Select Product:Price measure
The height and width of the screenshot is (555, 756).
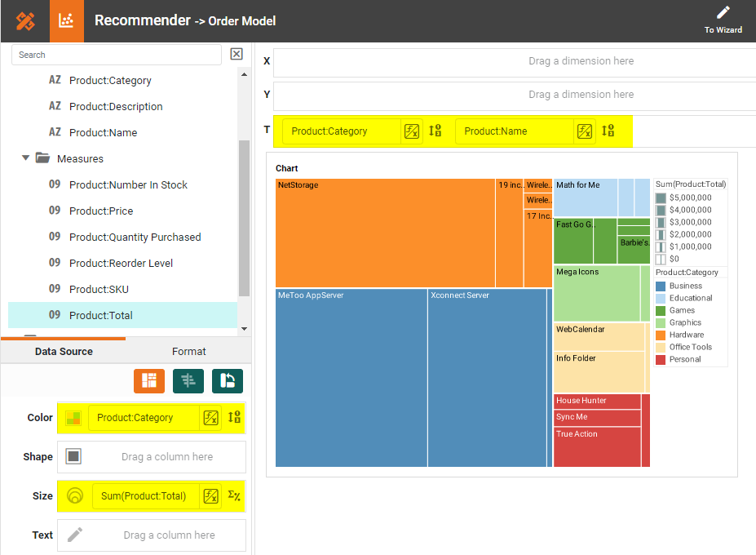click(x=101, y=211)
